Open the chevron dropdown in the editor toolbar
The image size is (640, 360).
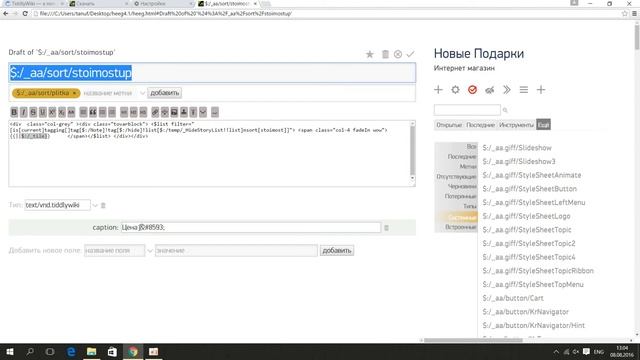point(203,112)
